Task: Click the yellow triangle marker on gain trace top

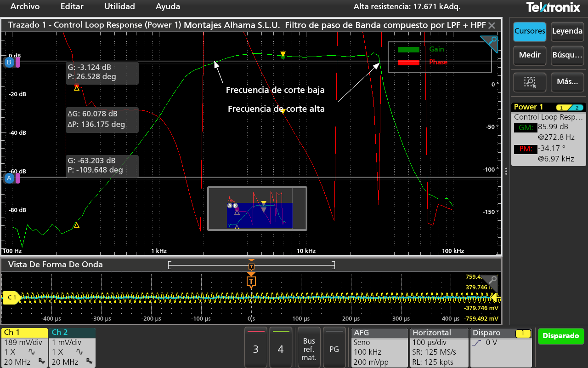Action: pos(283,55)
